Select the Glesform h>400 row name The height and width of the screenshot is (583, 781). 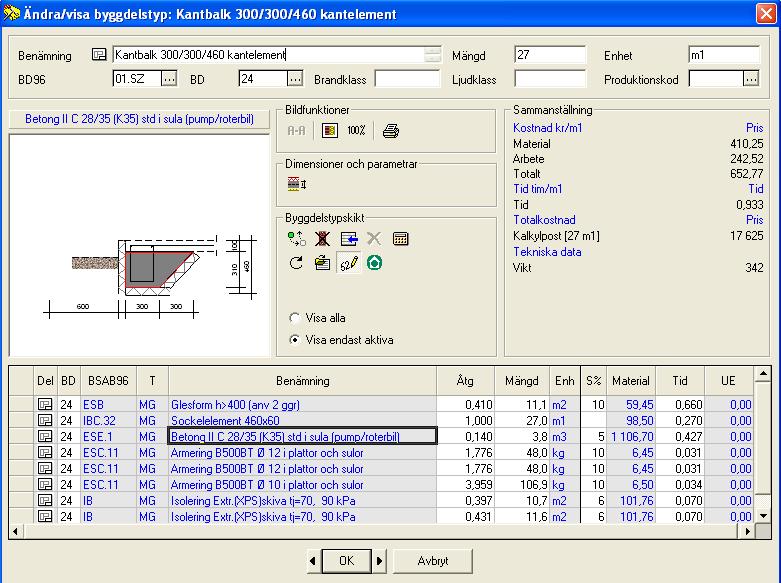pos(235,405)
